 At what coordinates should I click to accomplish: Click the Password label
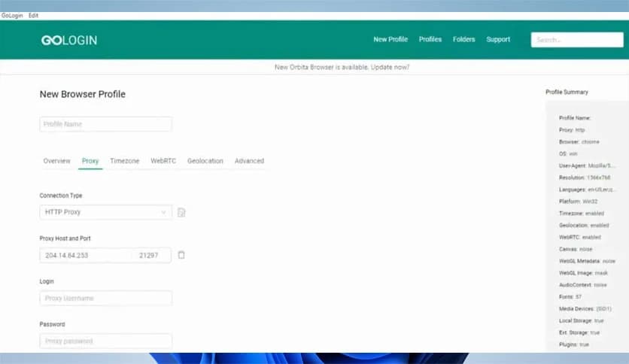tap(52, 324)
